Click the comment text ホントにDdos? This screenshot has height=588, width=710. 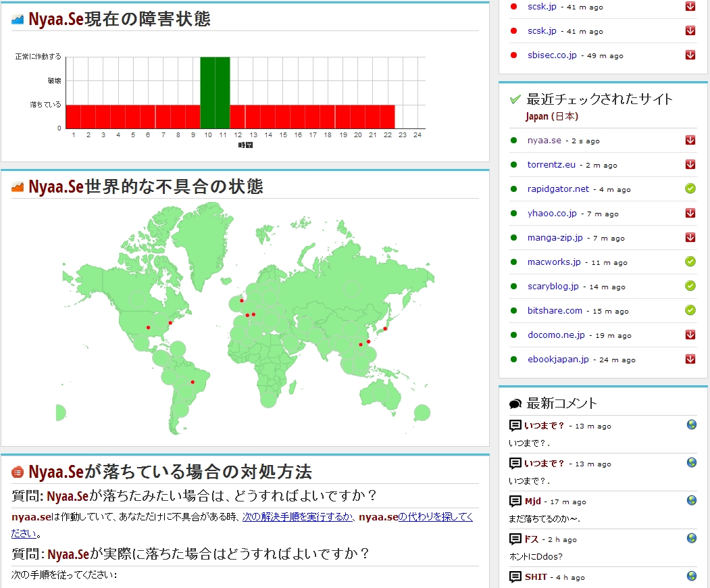[536, 556]
